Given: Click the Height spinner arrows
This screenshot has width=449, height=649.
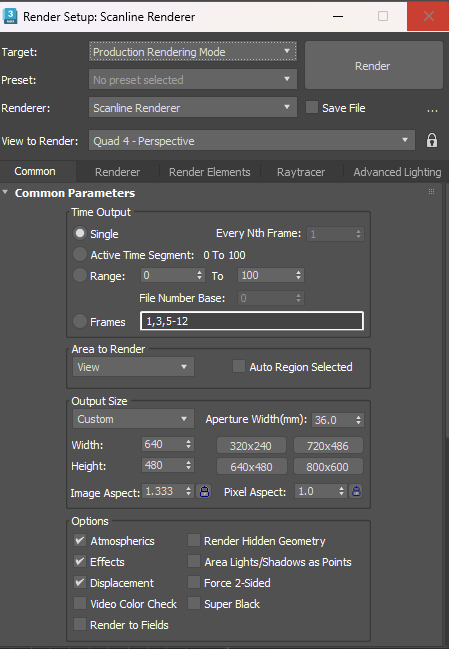Looking at the screenshot, I should (189, 465).
